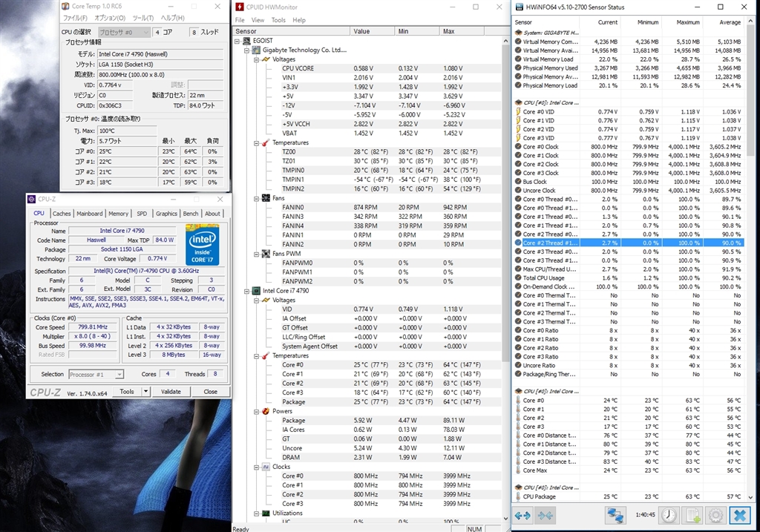This screenshot has width=760, height=532.
Task: Switch to the Memory tab in CPU-Z
Action: [118, 214]
